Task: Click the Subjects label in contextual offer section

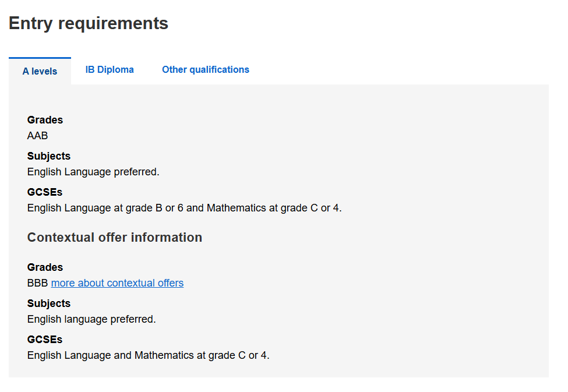Action: 48,303
